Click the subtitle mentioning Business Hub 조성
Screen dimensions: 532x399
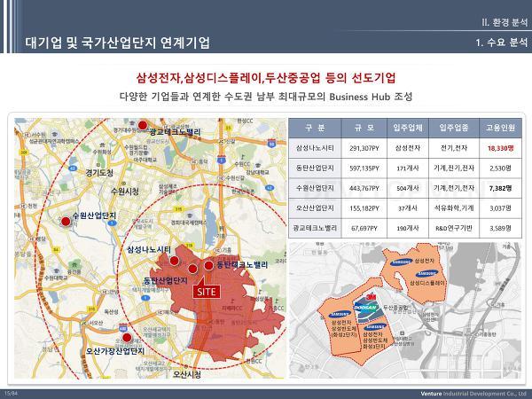[x=266, y=97]
